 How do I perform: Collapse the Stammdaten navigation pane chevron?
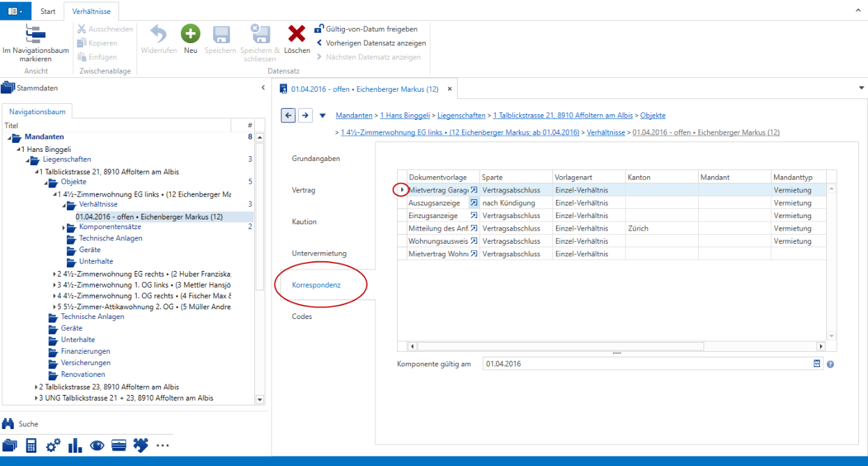pos(263,88)
